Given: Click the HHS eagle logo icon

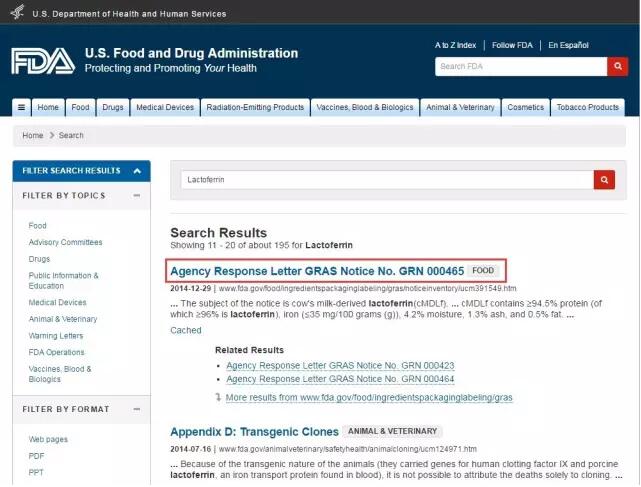Looking at the screenshot, I should (17, 13).
